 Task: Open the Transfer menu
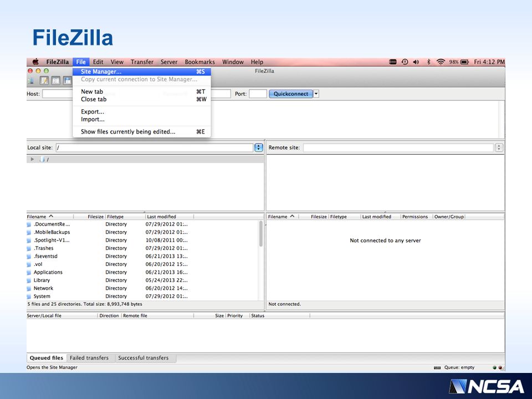[x=142, y=62]
